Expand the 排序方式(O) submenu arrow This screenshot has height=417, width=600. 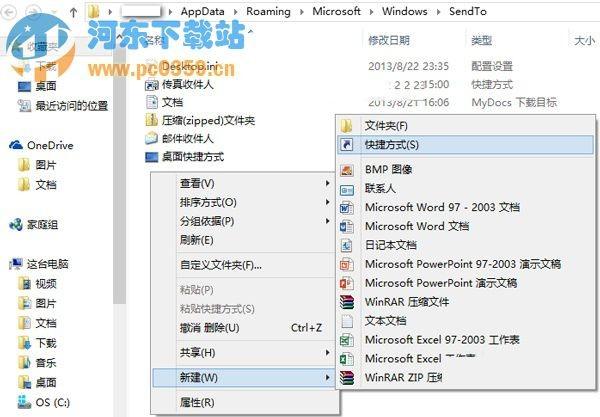coord(327,202)
